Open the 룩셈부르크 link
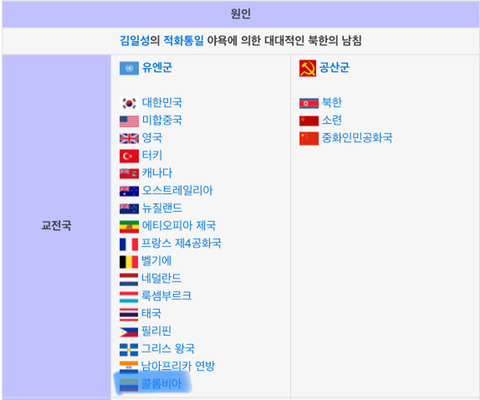Screen dimensions: 480x400 tap(166, 296)
